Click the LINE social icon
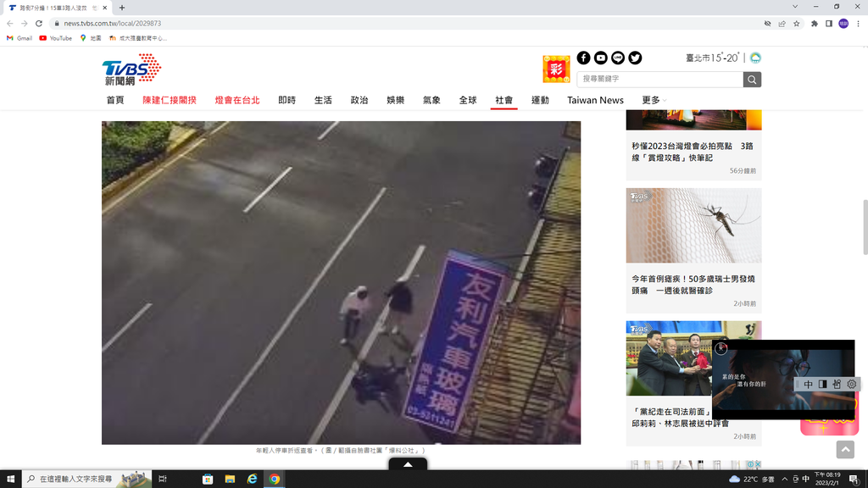The image size is (868, 488). 618,58
